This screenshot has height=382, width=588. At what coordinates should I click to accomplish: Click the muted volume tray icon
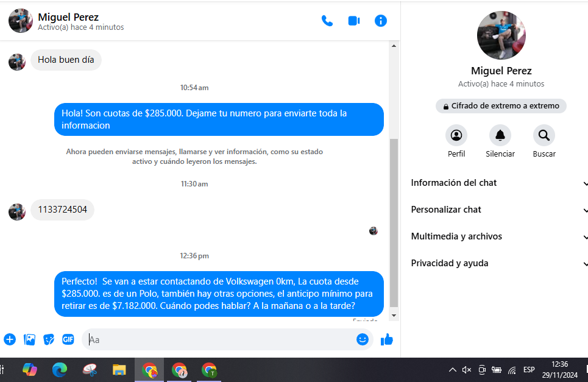467,370
